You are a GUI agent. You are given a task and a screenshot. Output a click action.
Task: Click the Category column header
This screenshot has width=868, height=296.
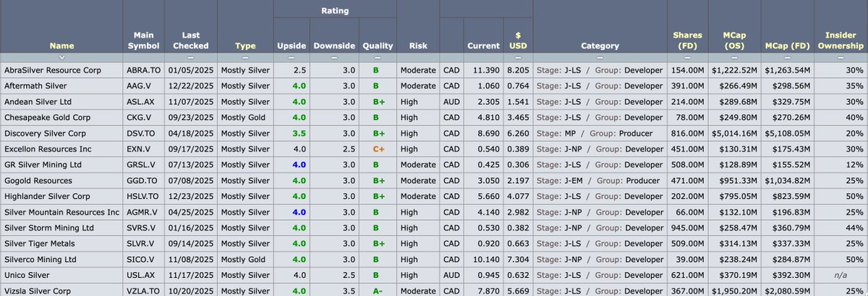click(600, 46)
